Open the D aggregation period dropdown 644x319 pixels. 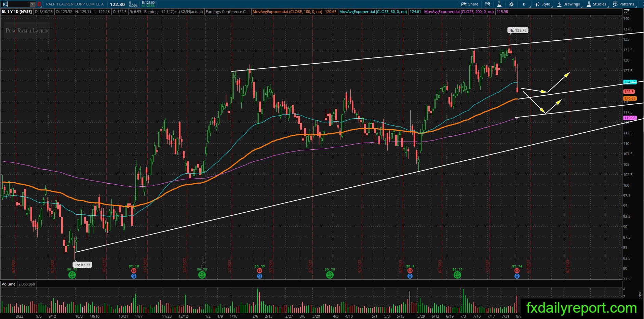point(525,4)
